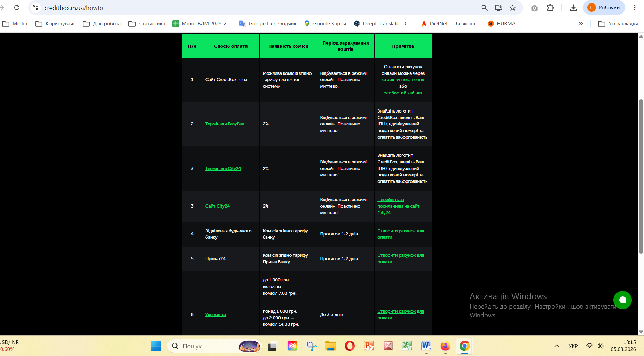
Task: Open volume control from the speaker icon
Action: tap(599, 346)
